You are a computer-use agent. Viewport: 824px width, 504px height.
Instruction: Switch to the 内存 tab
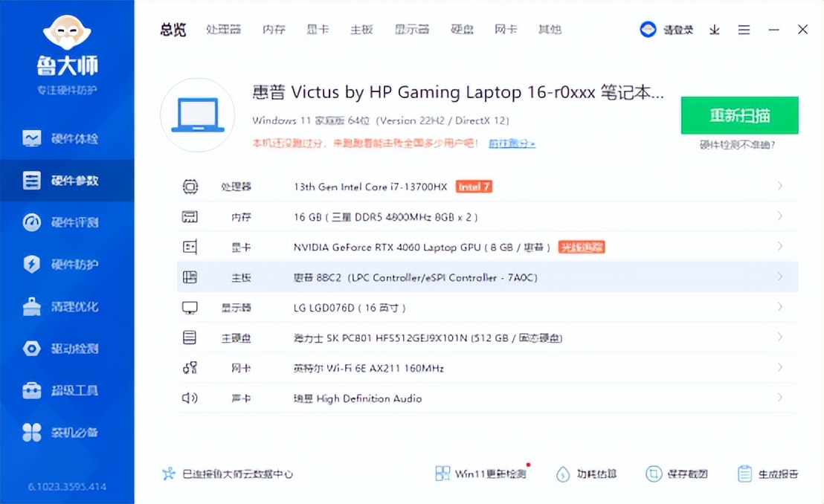274,30
